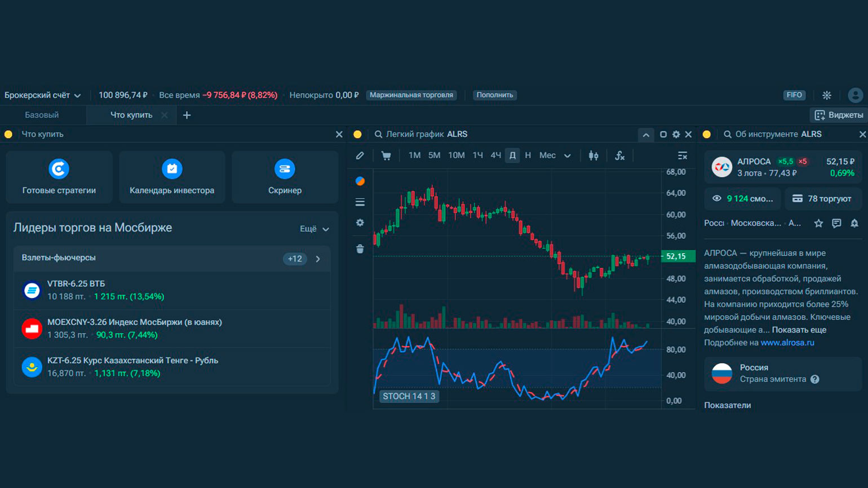Image resolution: width=868 pixels, height=488 pixels.
Task: Open the www.alrosa.ru link
Action: pos(787,343)
